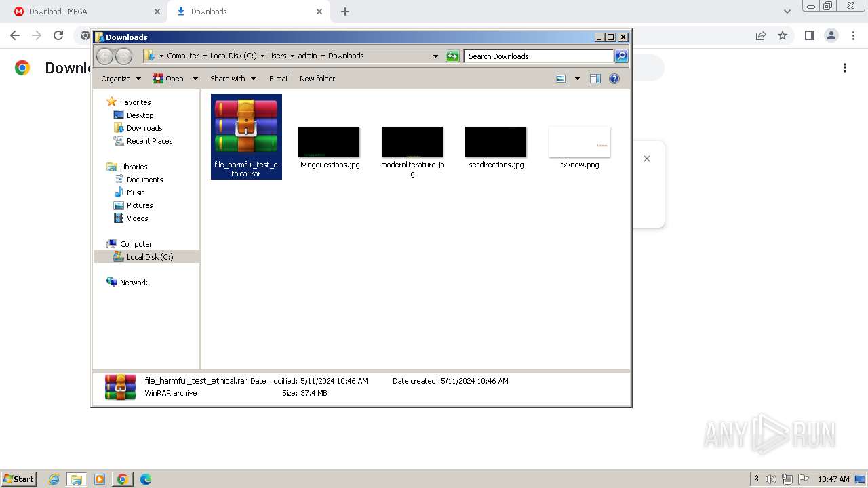Click the Windows Start button
The image size is (868, 488).
[19, 479]
